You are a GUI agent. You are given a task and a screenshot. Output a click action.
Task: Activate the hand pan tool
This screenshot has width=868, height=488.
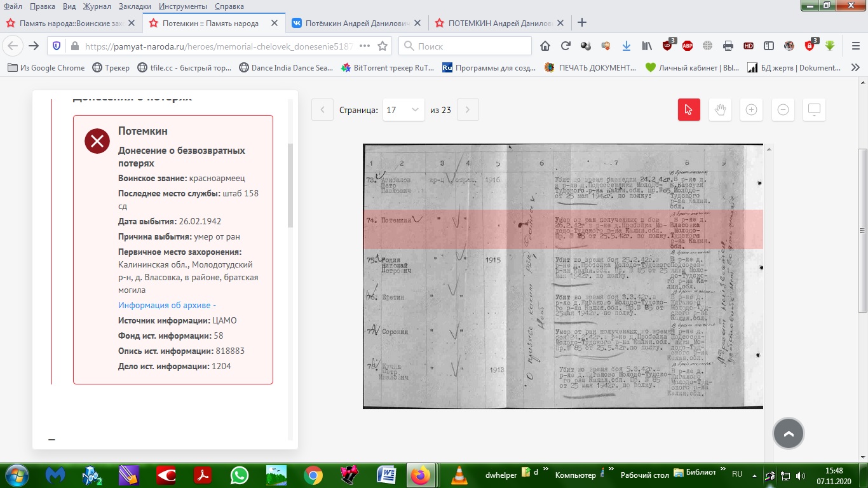coord(720,110)
